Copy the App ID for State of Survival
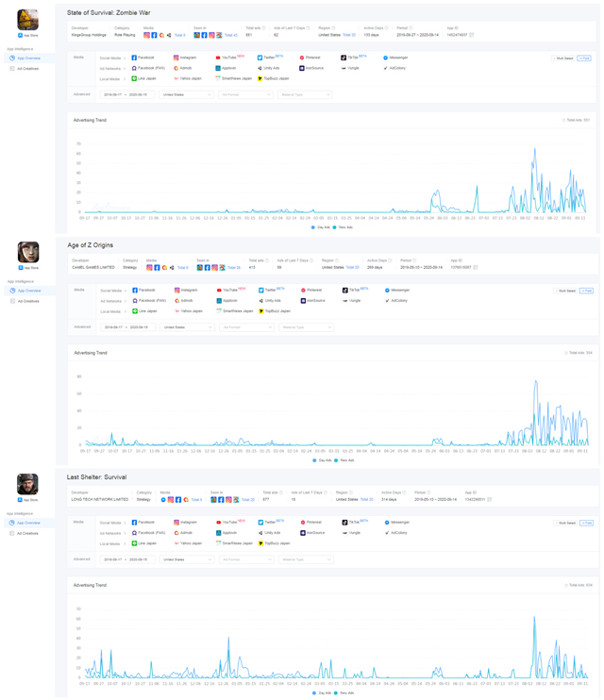The width and height of the screenshot is (604, 700). click(x=472, y=35)
